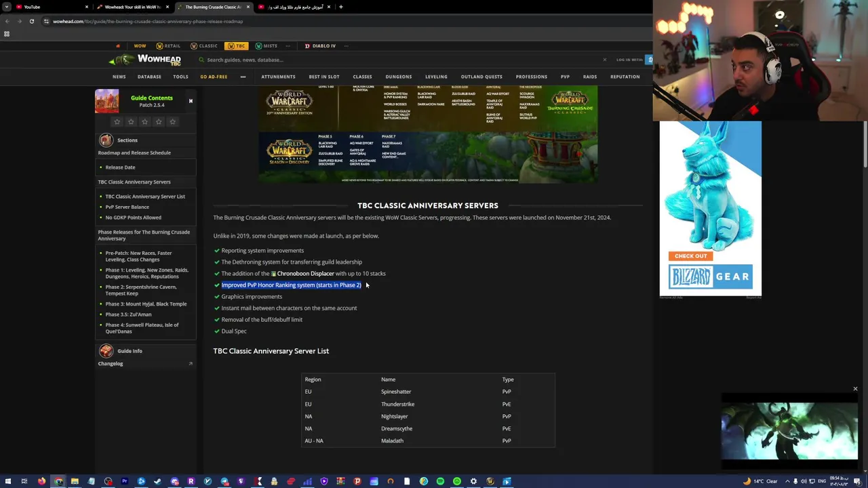Screen dimensions: 868x488
Task: Click the Wowhead TBC logo
Action: point(145,60)
